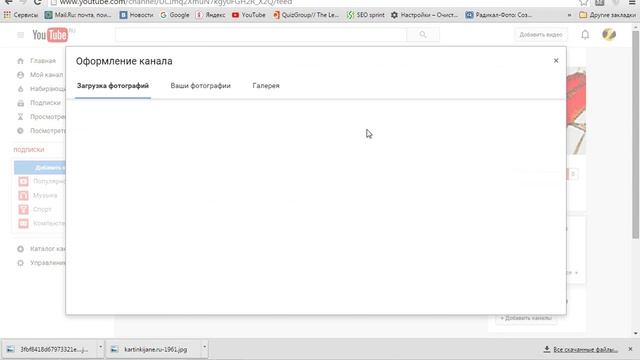Screen dimensions: 640x360
Task: Click the search magnifier button
Action: coord(423,35)
